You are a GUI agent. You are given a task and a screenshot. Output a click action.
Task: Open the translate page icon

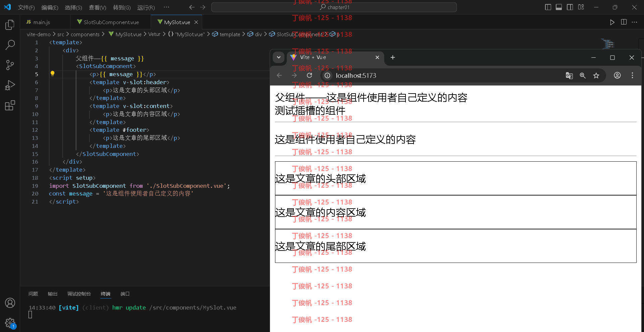click(x=569, y=75)
